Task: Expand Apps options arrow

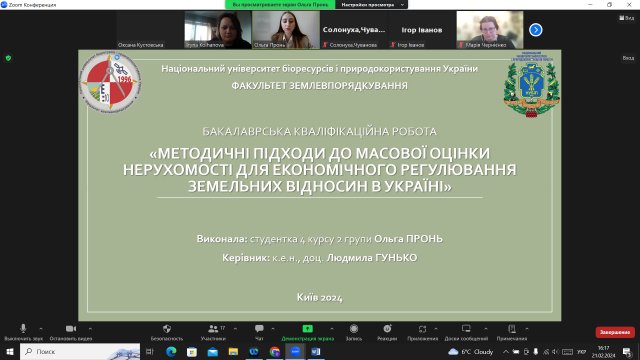Action: click(x=436, y=329)
